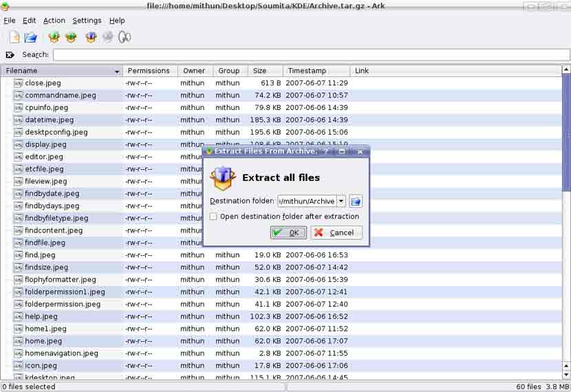This screenshot has width=571, height=392.
Task: Select the file folderpermission1.jpeg
Action: pyautogui.click(x=65, y=292)
